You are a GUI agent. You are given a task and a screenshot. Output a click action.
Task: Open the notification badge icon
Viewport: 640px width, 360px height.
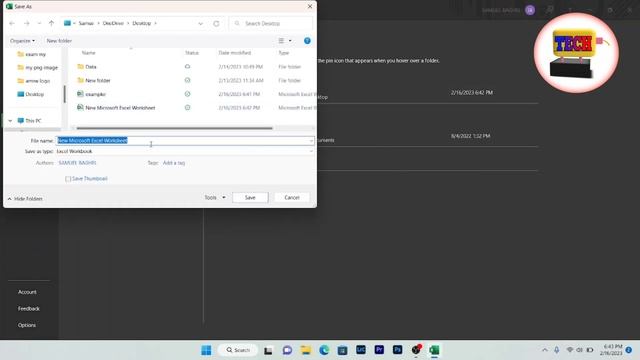[x=629, y=350]
